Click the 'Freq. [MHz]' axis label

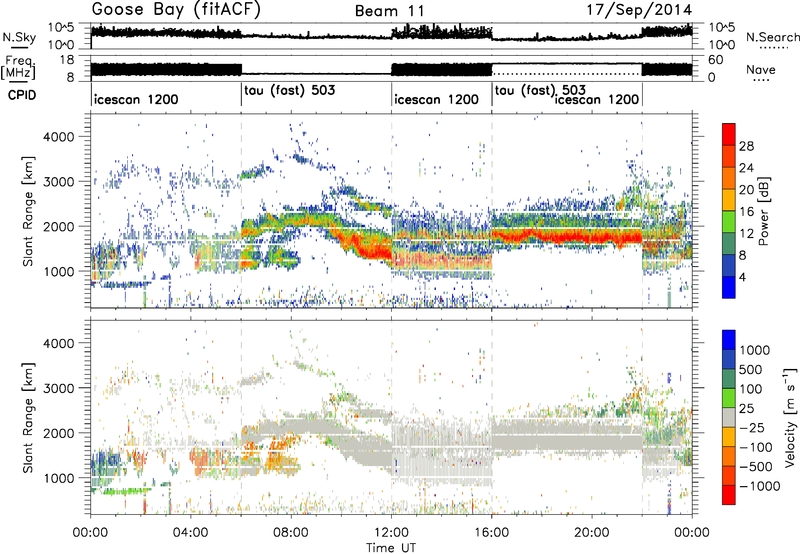pyautogui.click(x=18, y=67)
